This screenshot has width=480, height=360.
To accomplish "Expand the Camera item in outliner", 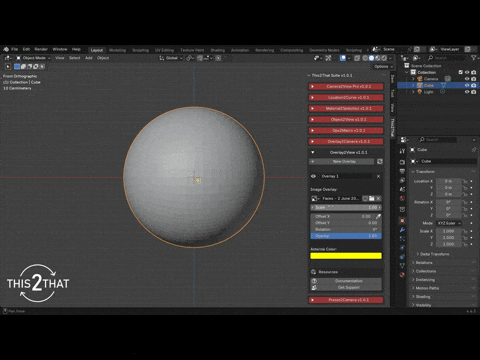I will click(x=413, y=79).
